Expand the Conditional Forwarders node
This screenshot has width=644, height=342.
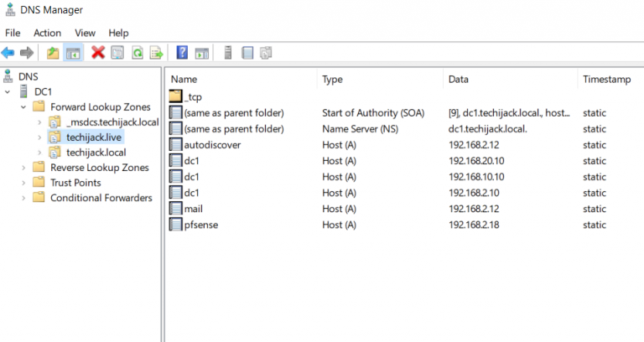point(23,198)
